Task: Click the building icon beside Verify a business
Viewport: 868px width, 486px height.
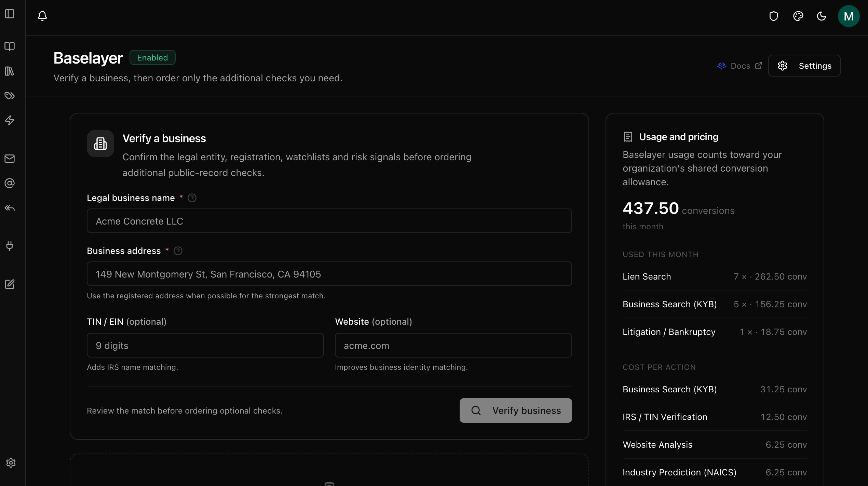Action: click(x=100, y=144)
